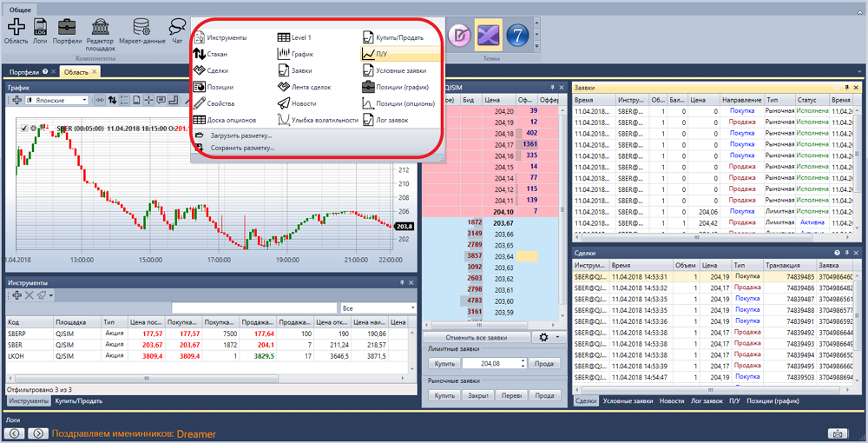Toggle crosshair in chart toolbar
The image size is (868, 443).
click(x=149, y=100)
